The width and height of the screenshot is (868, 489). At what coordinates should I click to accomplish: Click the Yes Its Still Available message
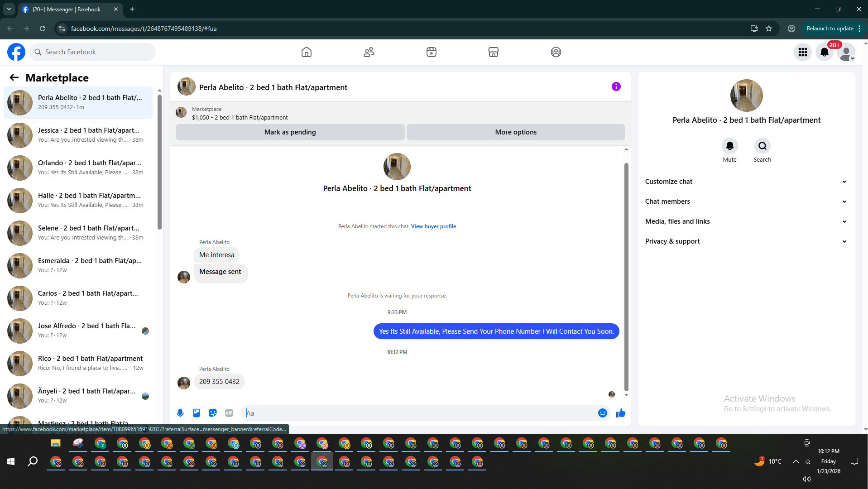click(496, 331)
